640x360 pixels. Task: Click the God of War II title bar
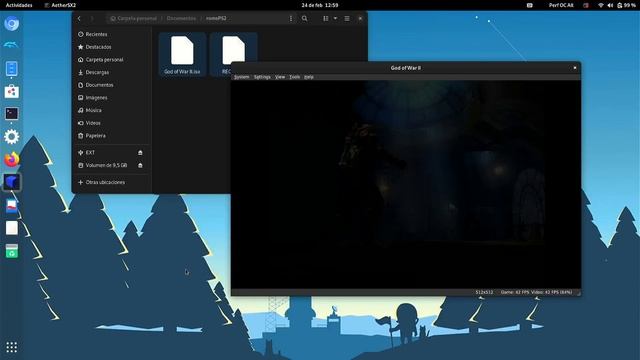405,68
